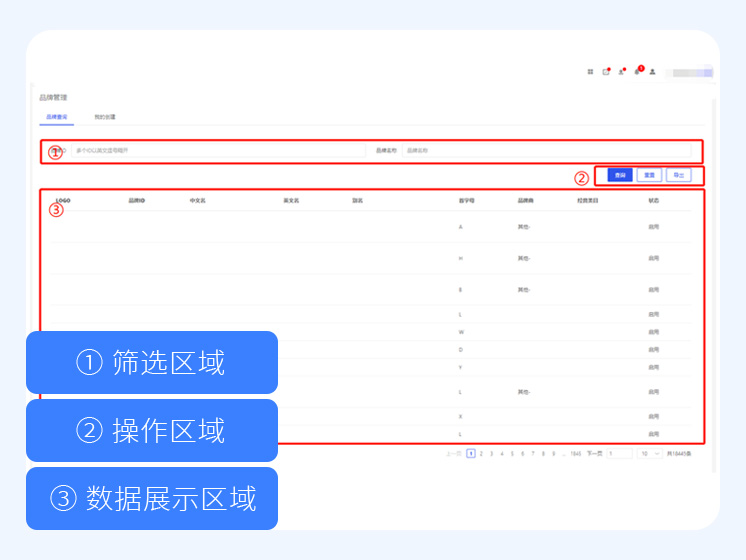Open the notification bell with badge

pyautogui.click(x=637, y=72)
